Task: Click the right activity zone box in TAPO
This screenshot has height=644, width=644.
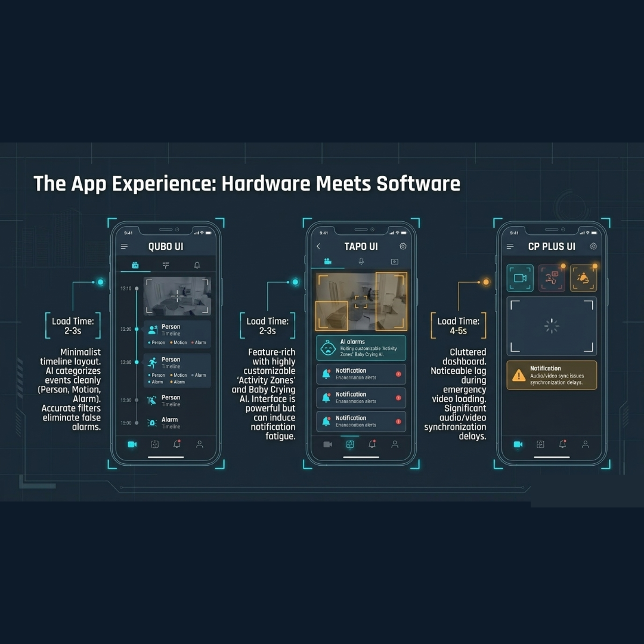Action: click(x=391, y=301)
